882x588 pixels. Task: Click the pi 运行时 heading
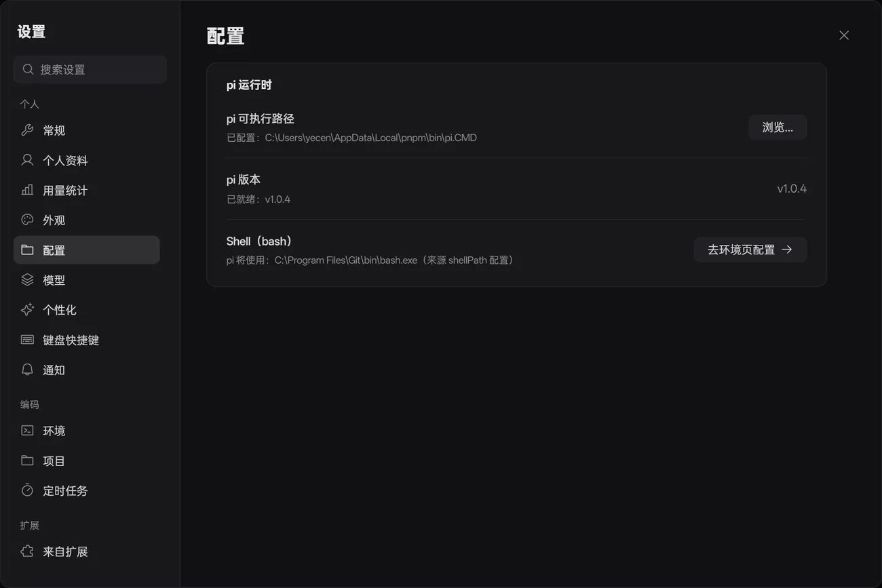click(x=249, y=85)
